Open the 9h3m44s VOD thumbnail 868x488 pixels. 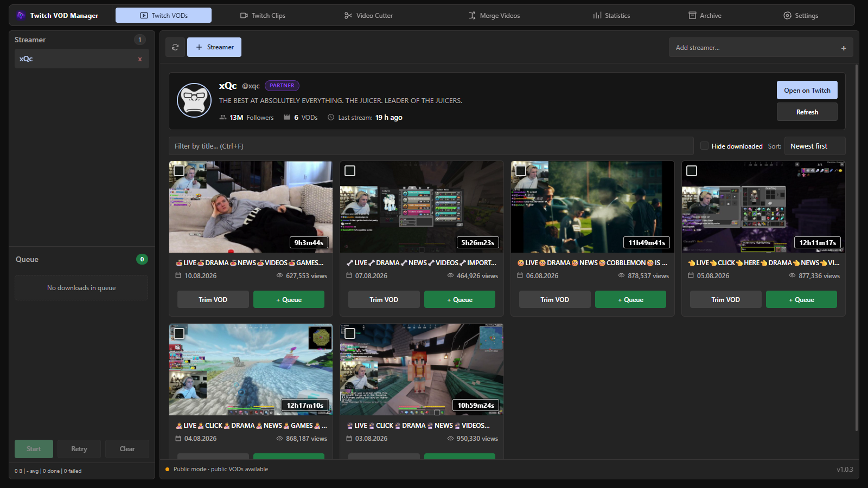coord(251,207)
